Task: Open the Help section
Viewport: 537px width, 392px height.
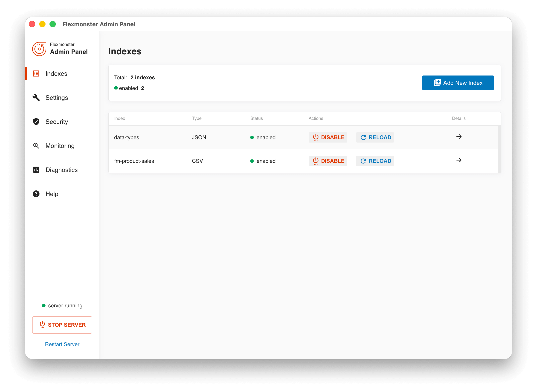Action: [62, 194]
